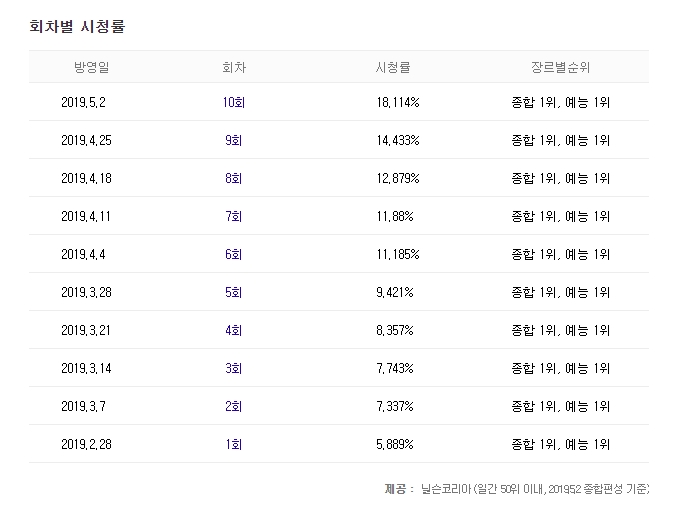Select the date 2019.4.25
Screen dimensions: 675x506
(86, 140)
